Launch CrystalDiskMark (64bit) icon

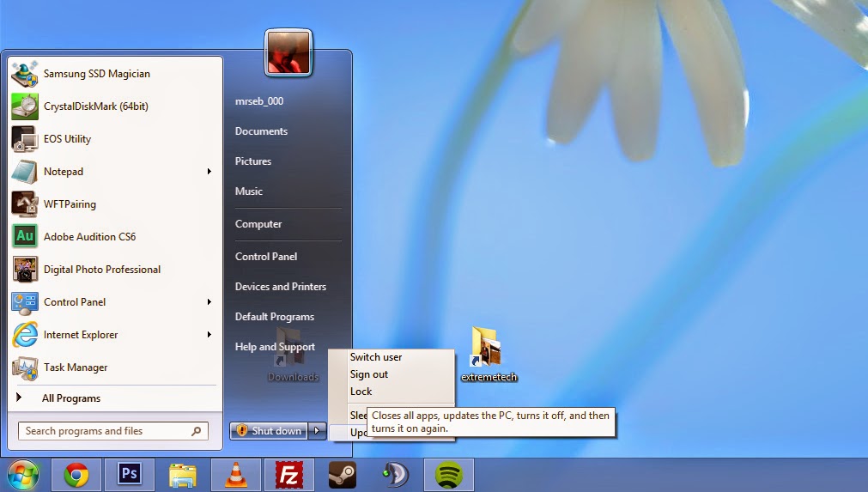[x=25, y=106]
